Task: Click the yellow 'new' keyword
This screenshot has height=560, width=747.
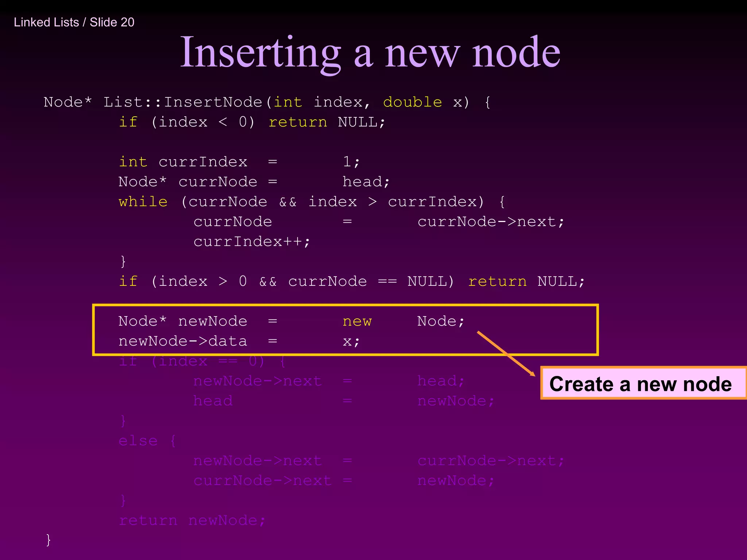Action: pos(357,322)
